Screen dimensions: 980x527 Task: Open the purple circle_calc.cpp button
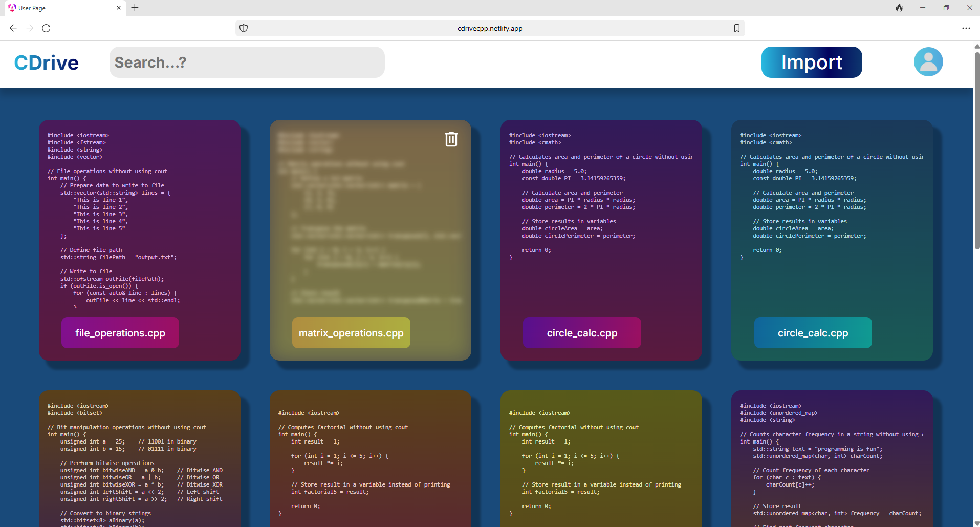pos(582,333)
